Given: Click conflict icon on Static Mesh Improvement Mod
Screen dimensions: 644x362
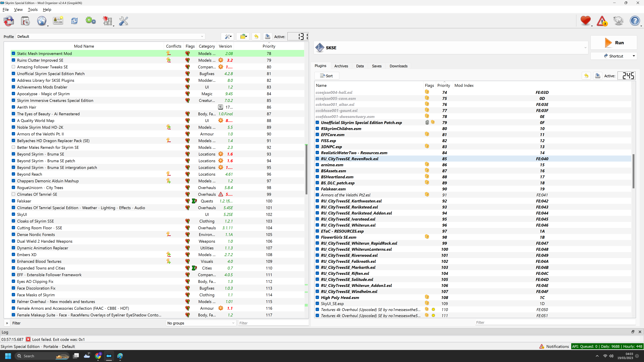Looking at the screenshot, I should point(169,53).
